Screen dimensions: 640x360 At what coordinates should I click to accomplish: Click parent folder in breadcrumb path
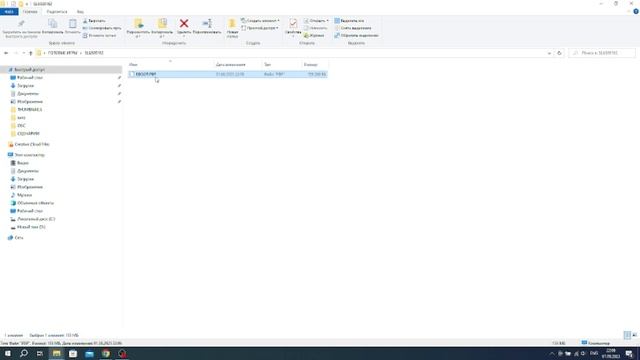tap(62, 53)
